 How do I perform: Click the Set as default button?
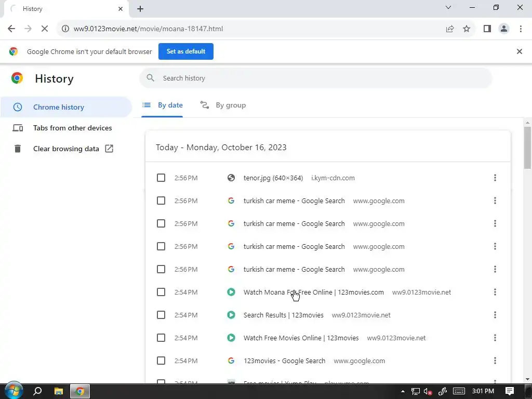coord(186,51)
